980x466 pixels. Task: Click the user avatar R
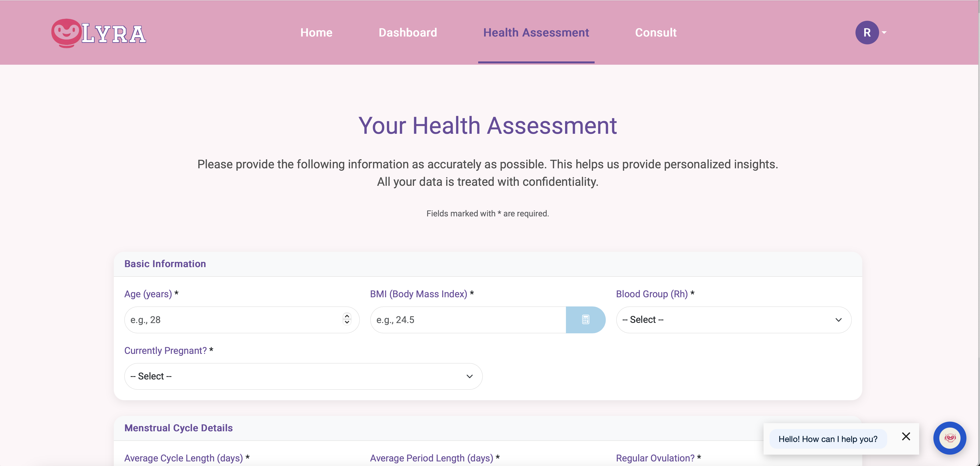click(867, 33)
